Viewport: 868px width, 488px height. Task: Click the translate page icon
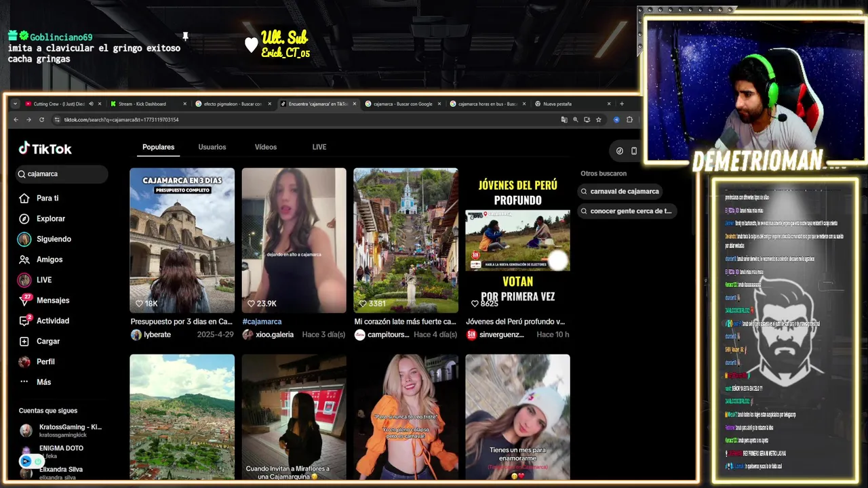pos(564,119)
